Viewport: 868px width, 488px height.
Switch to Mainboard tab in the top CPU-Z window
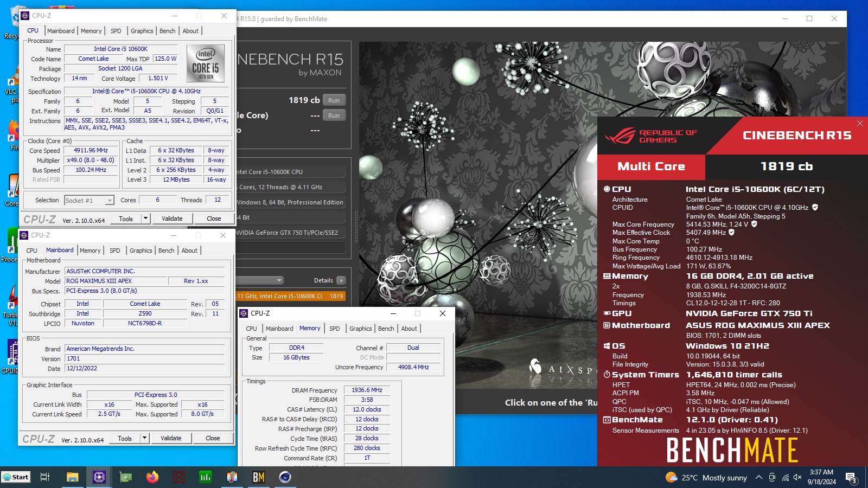click(61, 31)
